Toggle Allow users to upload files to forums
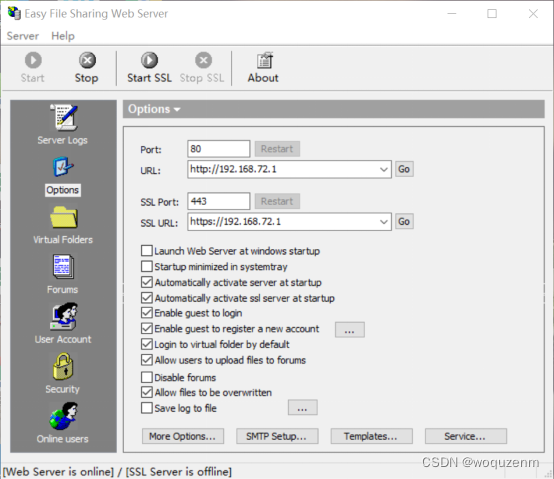 point(147,360)
